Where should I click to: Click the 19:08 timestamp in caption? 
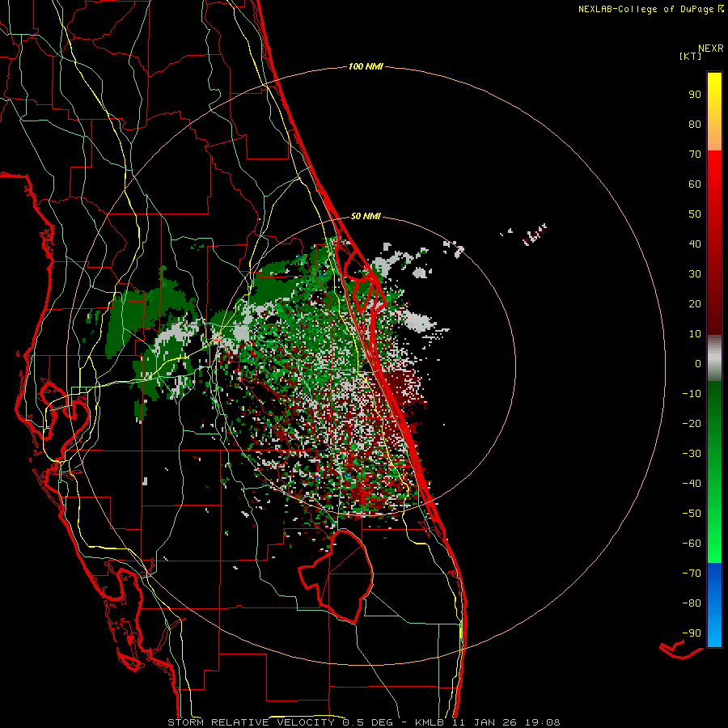point(543,722)
